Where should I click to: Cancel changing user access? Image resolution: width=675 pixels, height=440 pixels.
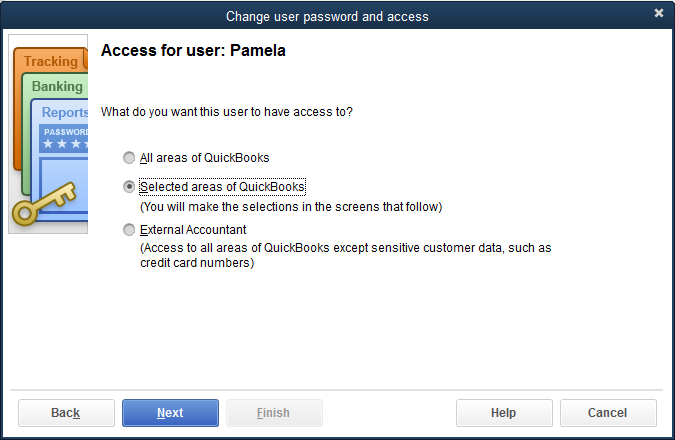[608, 413]
